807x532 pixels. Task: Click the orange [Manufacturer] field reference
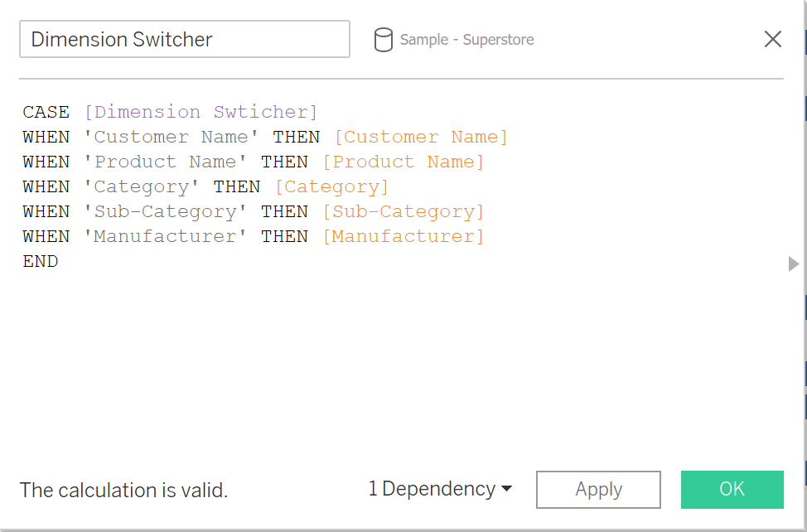(x=403, y=236)
